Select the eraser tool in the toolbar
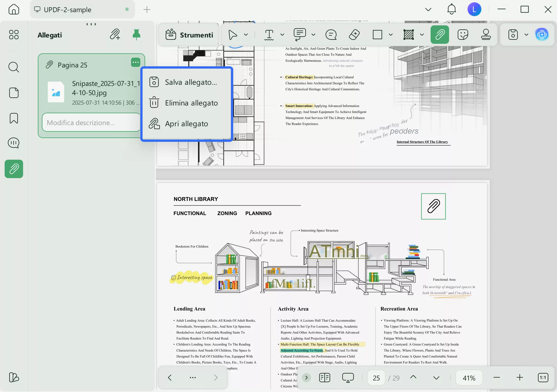Viewport: 557px width, 392px height. coord(354,35)
